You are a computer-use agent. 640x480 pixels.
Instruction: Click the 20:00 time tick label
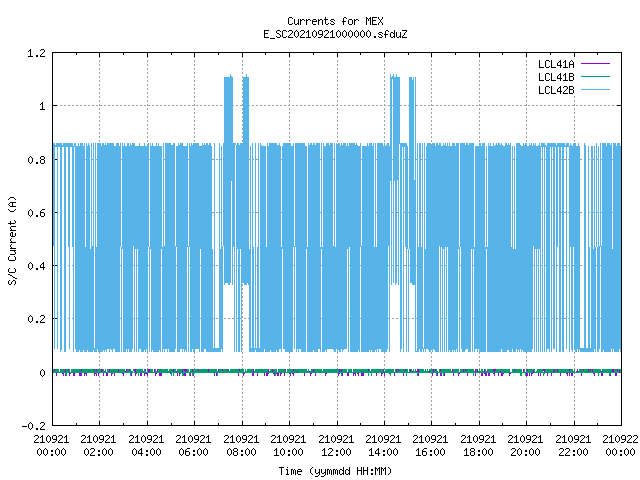coord(525,453)
